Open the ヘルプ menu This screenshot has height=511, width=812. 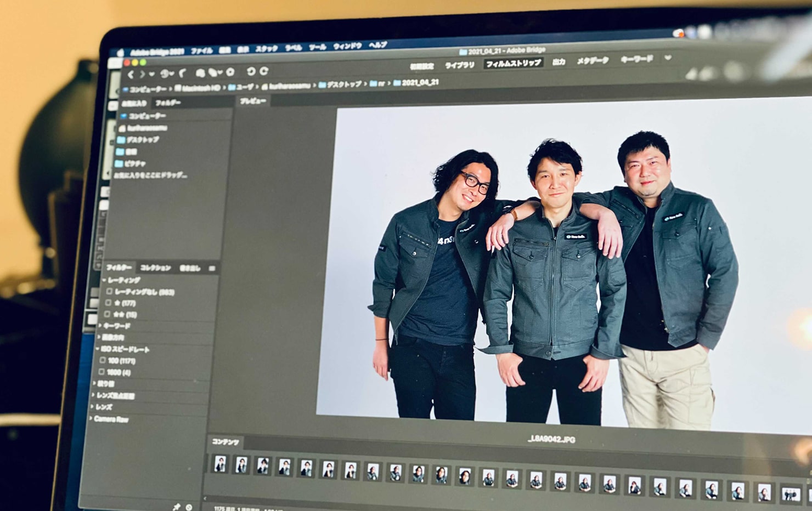[378, 45]
